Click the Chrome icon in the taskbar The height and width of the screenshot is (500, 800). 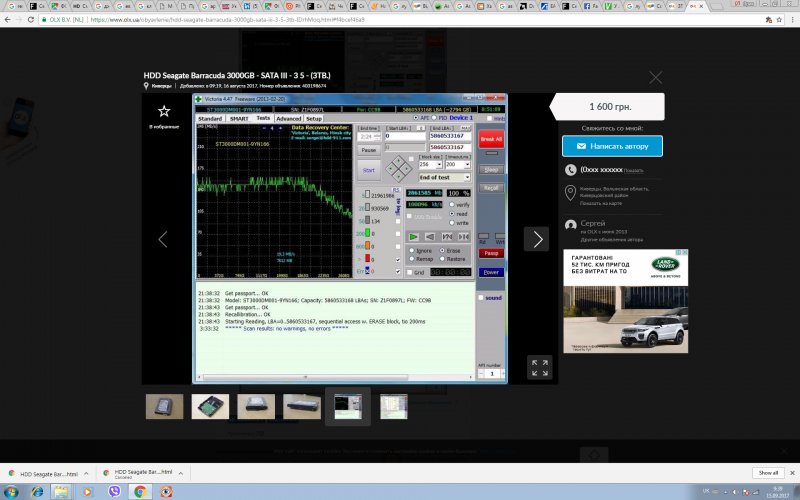(x=140, y=492)
